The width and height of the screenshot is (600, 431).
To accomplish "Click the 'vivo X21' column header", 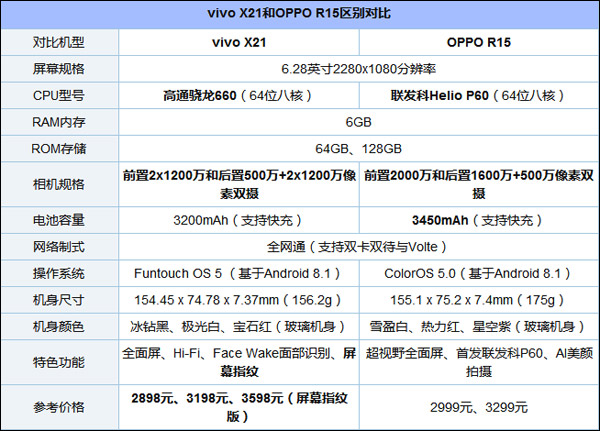I will coord(239,42).
